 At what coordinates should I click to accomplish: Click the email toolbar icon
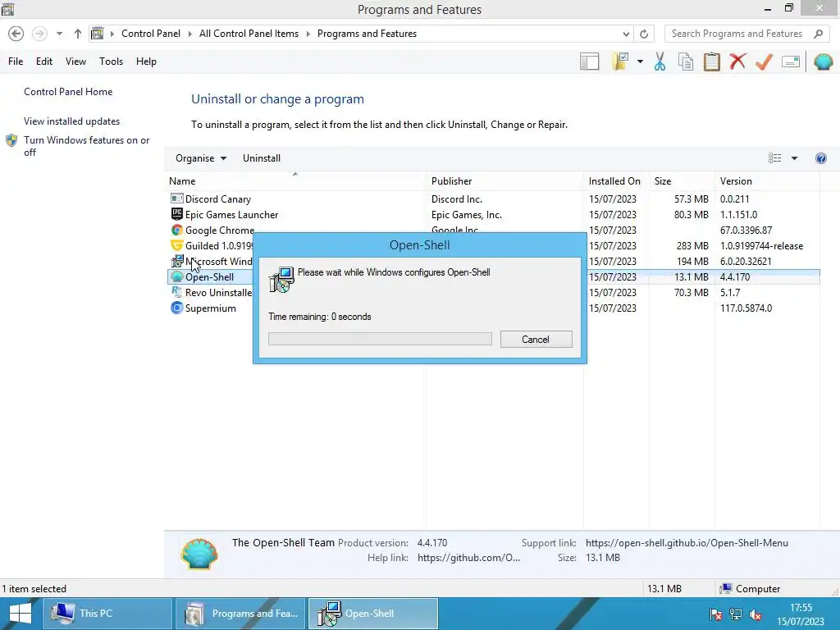[x=791, y=62]
